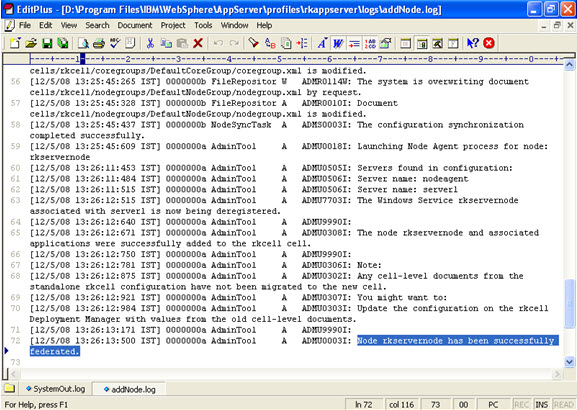Click the vertical scrollbar up arrow
577x410 pixels.
[569, 66]
